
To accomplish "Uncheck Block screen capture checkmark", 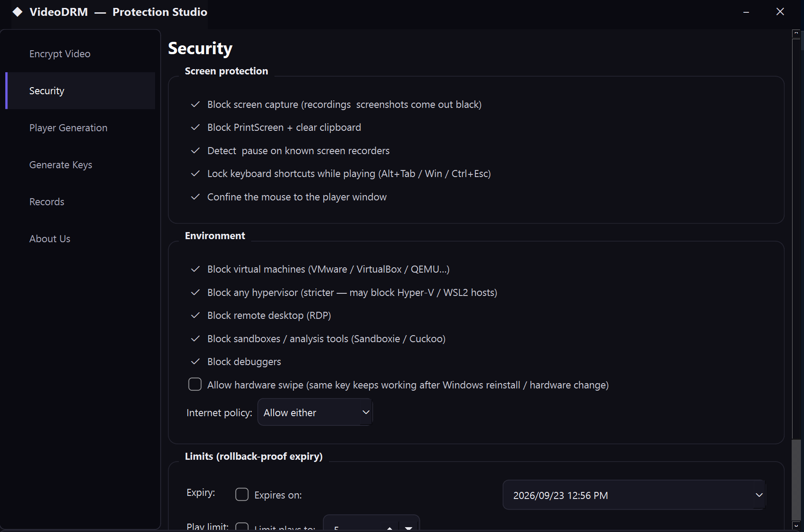I will tap(195, 104).
